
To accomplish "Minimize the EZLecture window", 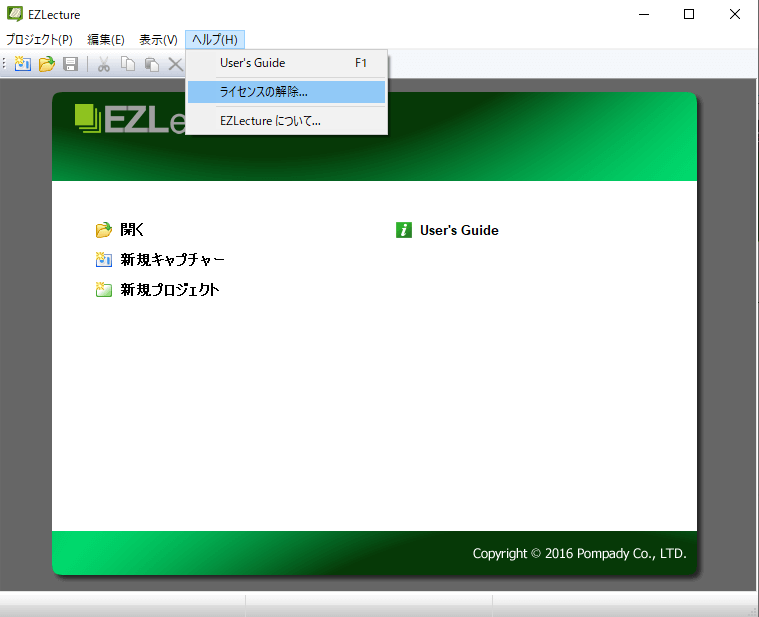I will point(644,15).
